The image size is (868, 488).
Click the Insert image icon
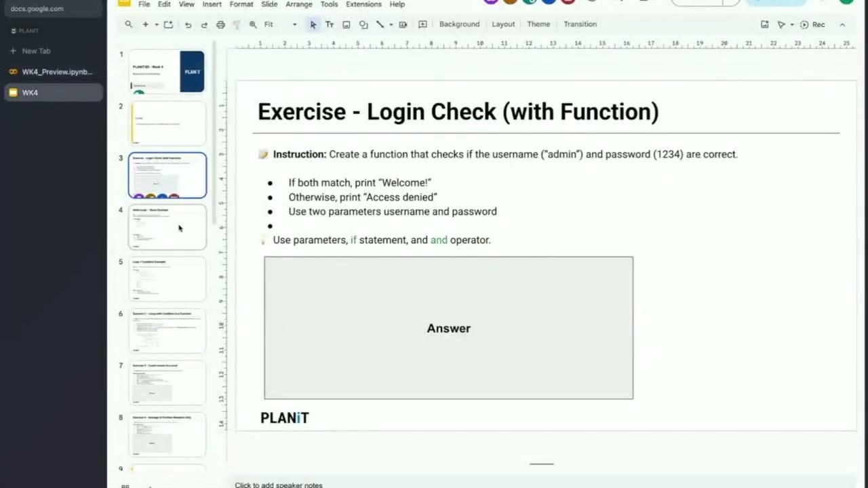[346, 24]
